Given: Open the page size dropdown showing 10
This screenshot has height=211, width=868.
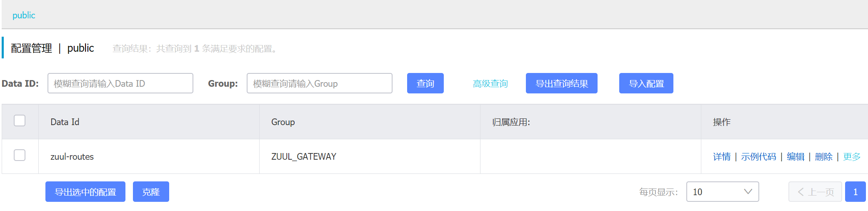Looking at the screenshot, I should 717,192.
